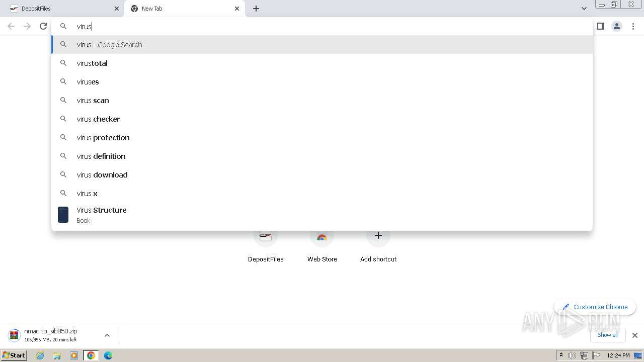
Task: Choose the virustotal suggestion
Action: (x=322, y=63)
